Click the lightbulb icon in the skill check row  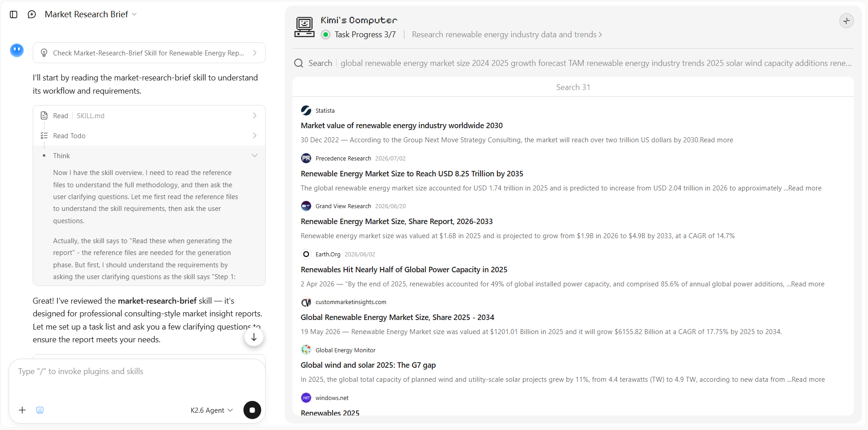coord(44,53)
